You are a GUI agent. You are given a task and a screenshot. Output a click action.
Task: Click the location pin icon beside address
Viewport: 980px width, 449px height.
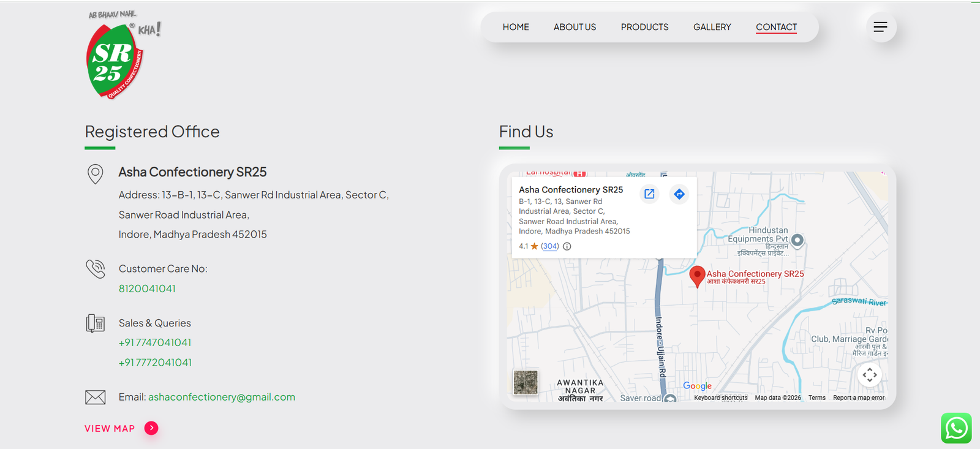pyautogui.click(x=95, y=174)
